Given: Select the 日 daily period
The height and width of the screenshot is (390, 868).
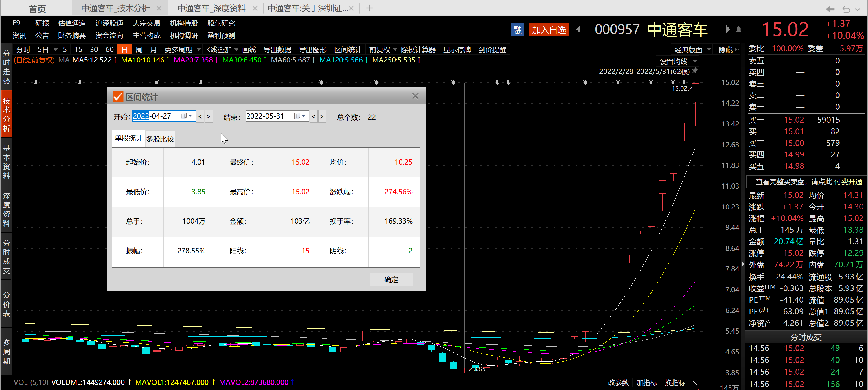Looking at the screenshot, I should pyautogui.click(x=124, y=50).
